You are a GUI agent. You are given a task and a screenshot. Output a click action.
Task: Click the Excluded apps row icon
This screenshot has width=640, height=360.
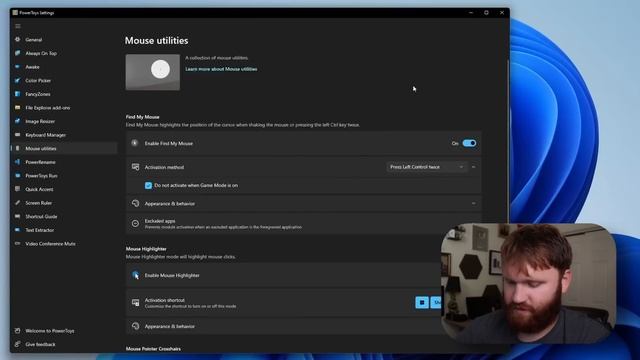136,223
